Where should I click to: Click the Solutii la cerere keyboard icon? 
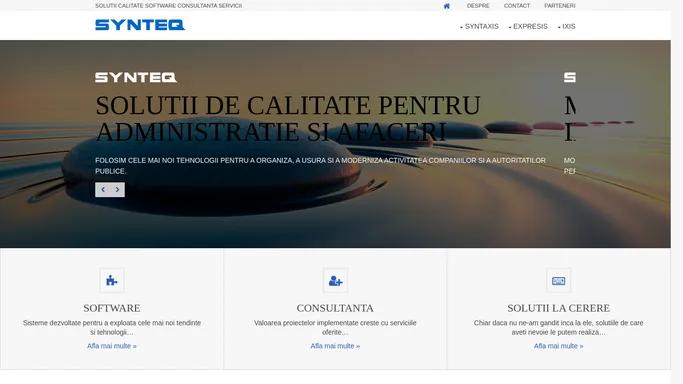click(x=558, y=280)
